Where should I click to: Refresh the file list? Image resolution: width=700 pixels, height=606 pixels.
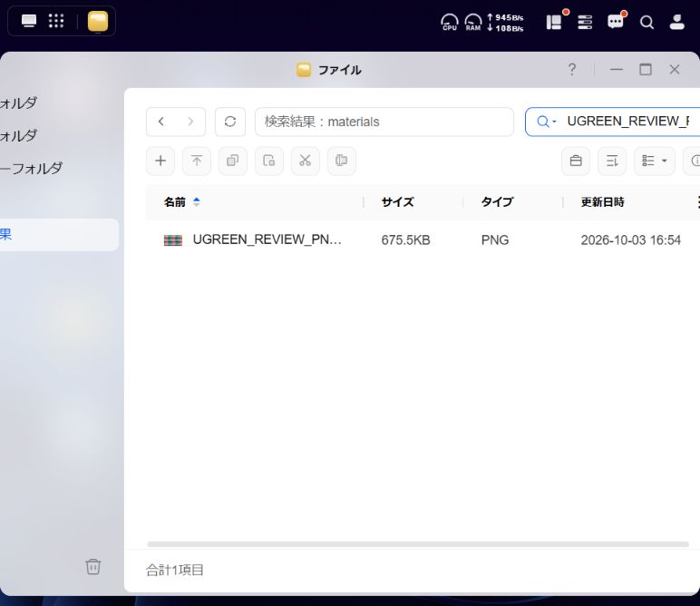[230, 122]
